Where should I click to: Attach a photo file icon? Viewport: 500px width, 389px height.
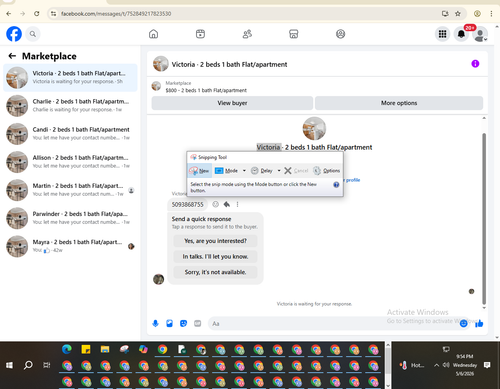(x=169, y=323)
